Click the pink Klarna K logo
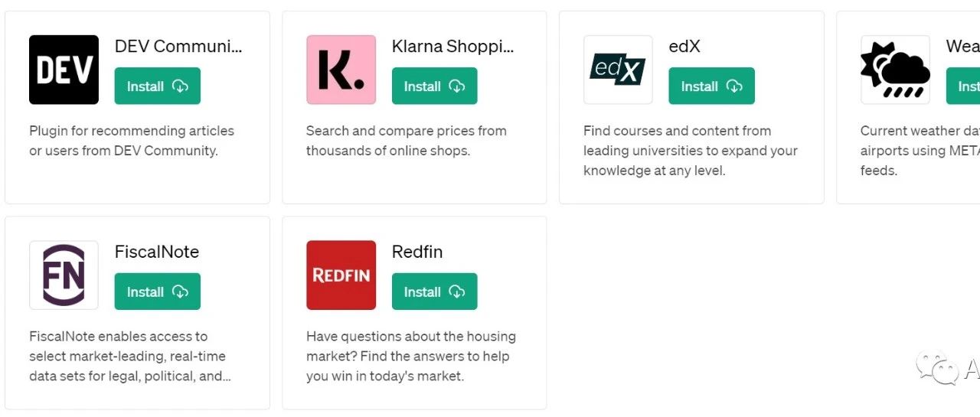 341,70
